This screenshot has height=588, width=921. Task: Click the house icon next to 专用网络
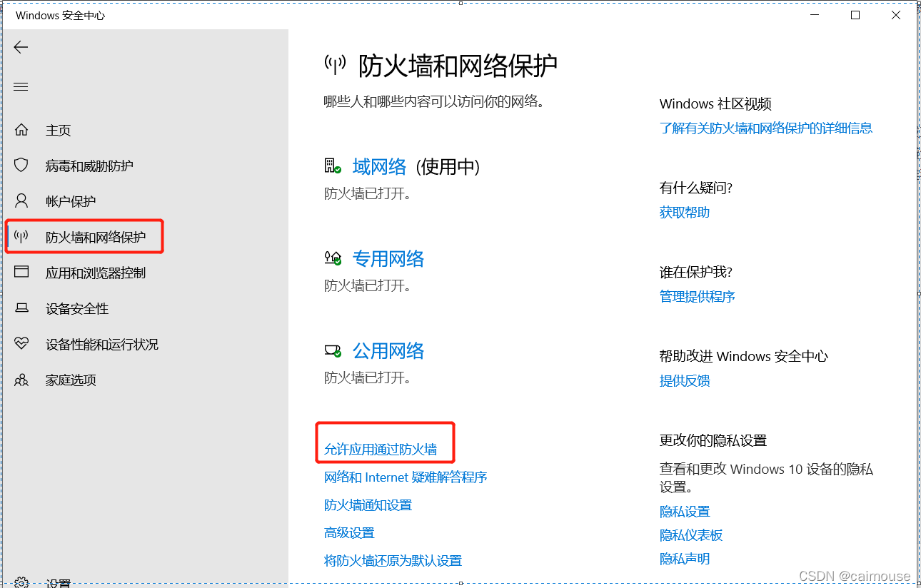[333, 258]
